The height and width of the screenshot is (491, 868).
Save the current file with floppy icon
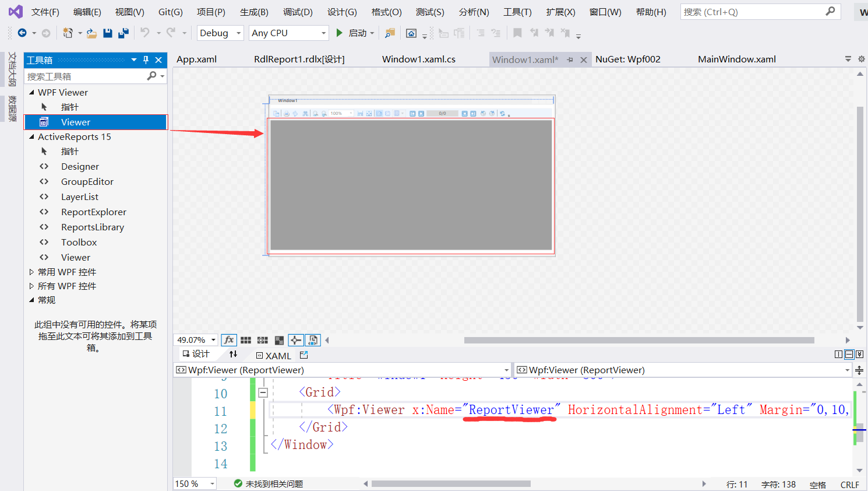108,33
